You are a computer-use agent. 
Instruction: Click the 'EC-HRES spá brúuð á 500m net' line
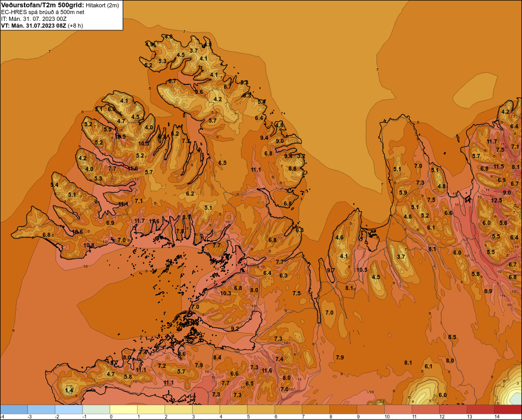point(43,12)
